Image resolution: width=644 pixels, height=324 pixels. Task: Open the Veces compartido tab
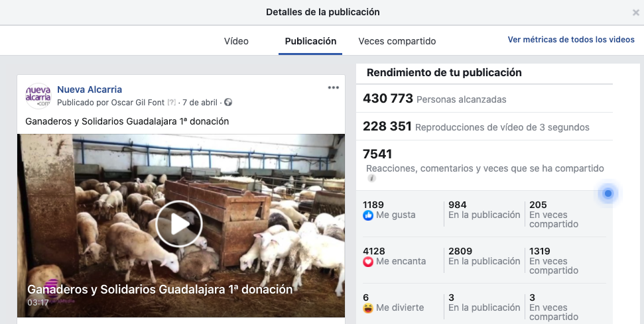[x=397, y=41]
